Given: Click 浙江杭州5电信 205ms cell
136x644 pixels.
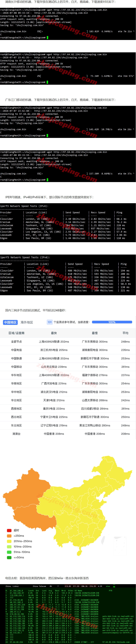Looking at the screenshot, I should (x=54, y=350).
